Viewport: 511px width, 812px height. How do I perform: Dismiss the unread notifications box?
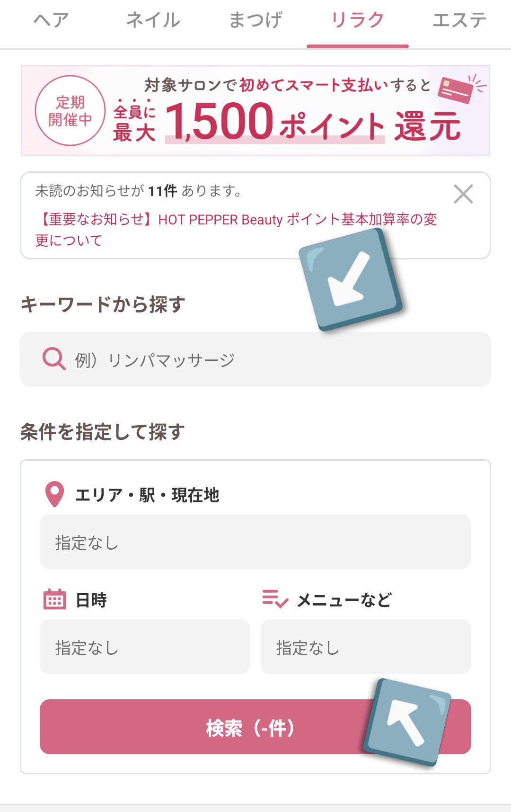pos(463,194)
